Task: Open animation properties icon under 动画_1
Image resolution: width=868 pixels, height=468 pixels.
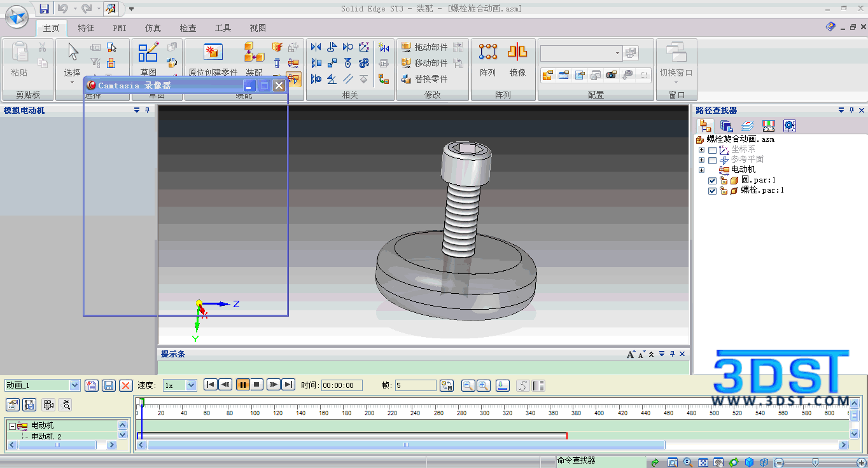Action: point(13,404)
